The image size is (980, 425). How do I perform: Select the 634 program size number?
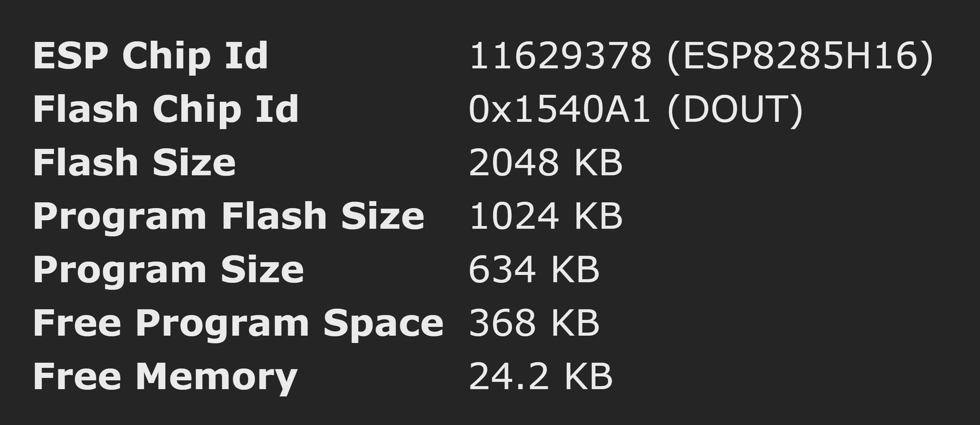pyautogui.click(x=502, y=269)
